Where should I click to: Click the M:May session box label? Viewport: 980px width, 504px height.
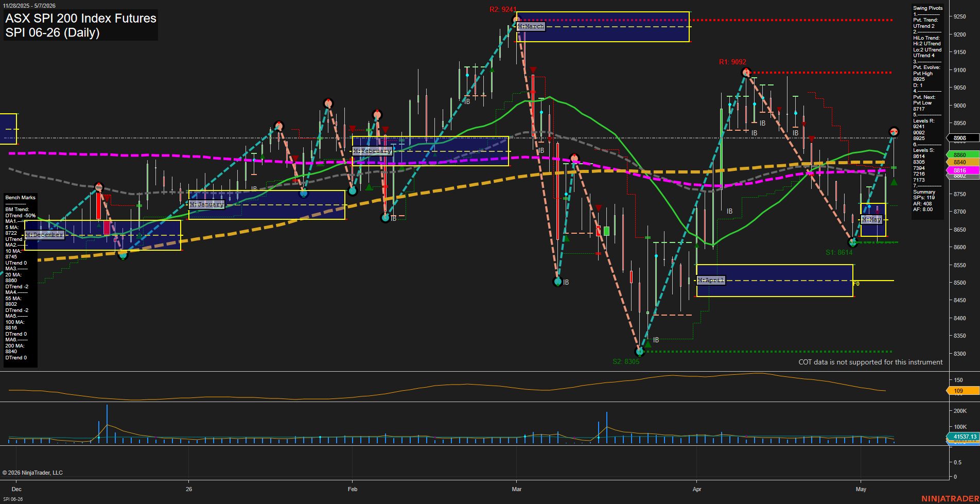(871, 219)
